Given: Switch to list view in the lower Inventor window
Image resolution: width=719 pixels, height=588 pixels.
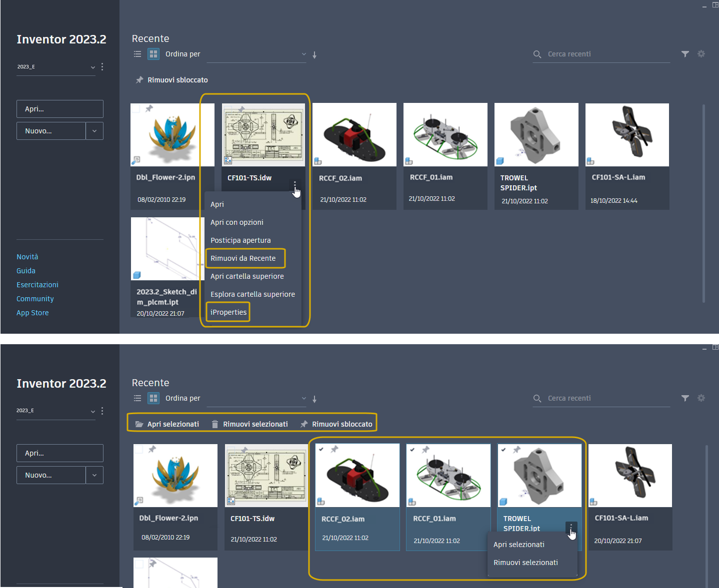Looking at the screenshot, I should coord(137,398).
